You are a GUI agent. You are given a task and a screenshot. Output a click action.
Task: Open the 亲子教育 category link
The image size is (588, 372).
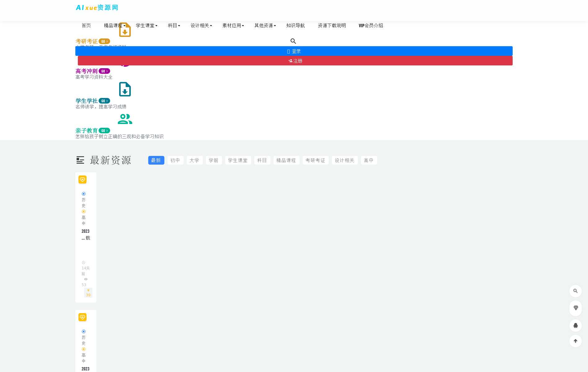(x=87, y=131)
